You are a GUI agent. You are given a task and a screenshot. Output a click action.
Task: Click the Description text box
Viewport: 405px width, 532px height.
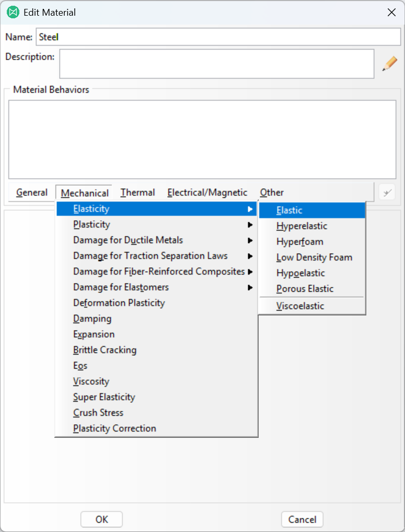click(x=217, y=64)
